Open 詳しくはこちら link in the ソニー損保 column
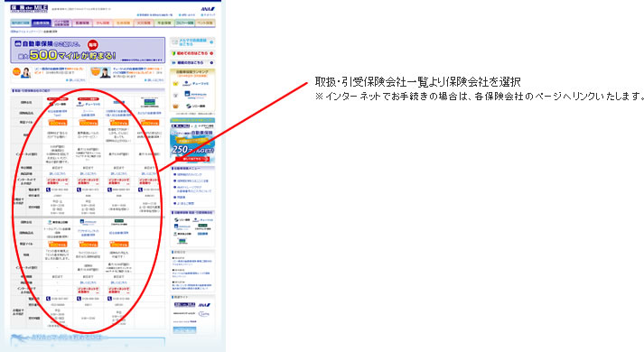Image resolution: width=644 pixels, height=352 pixels. 58,174
